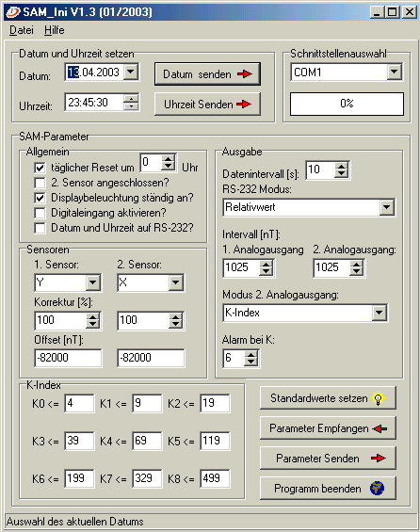
Task: Open the Hilfe menu
Action: pos(55,30)
